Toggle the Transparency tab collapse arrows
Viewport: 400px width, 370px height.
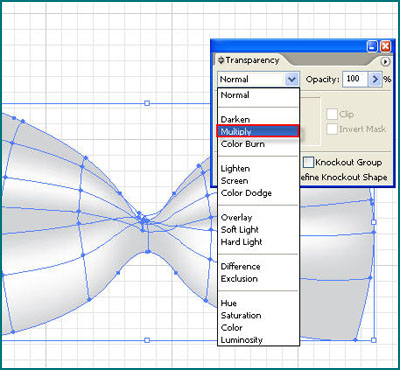[221, 60]
